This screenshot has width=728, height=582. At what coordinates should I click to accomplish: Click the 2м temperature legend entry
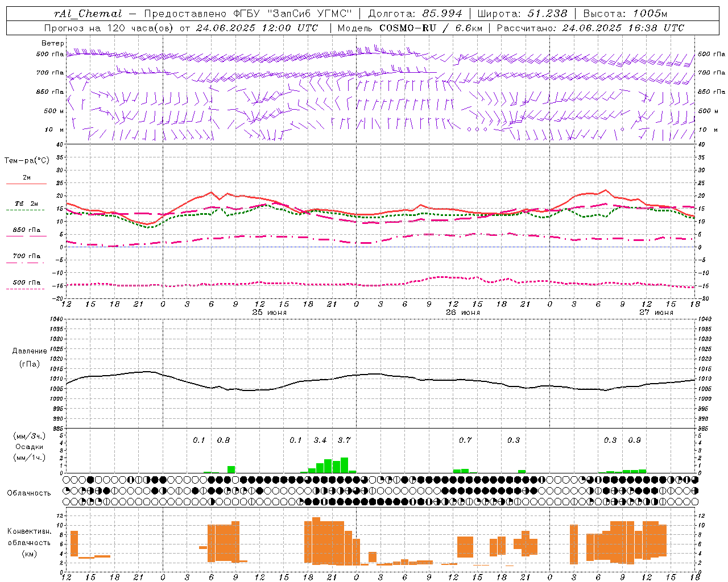(x=27, y=177)
